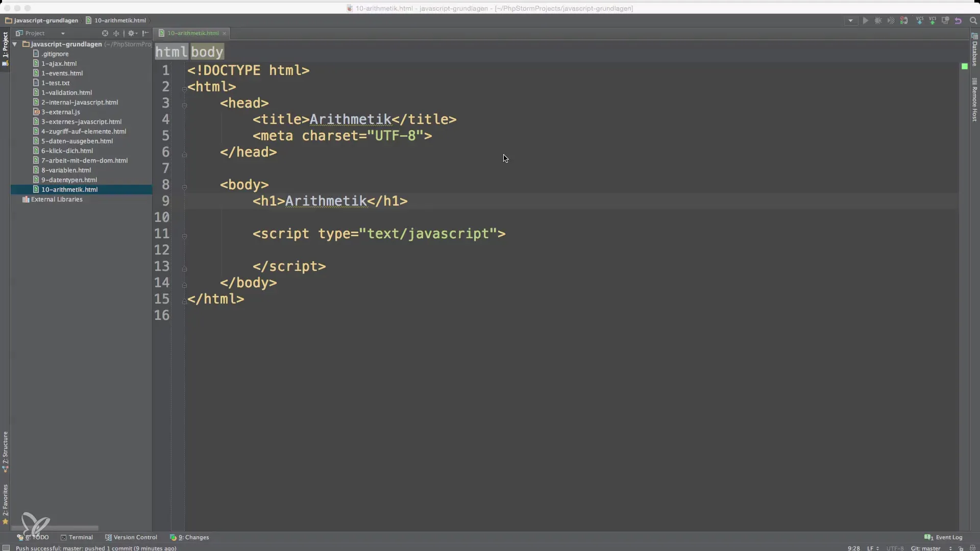980x551 pixels.
Task: Fold the html tag at line 2
Action: pos(184,89)
